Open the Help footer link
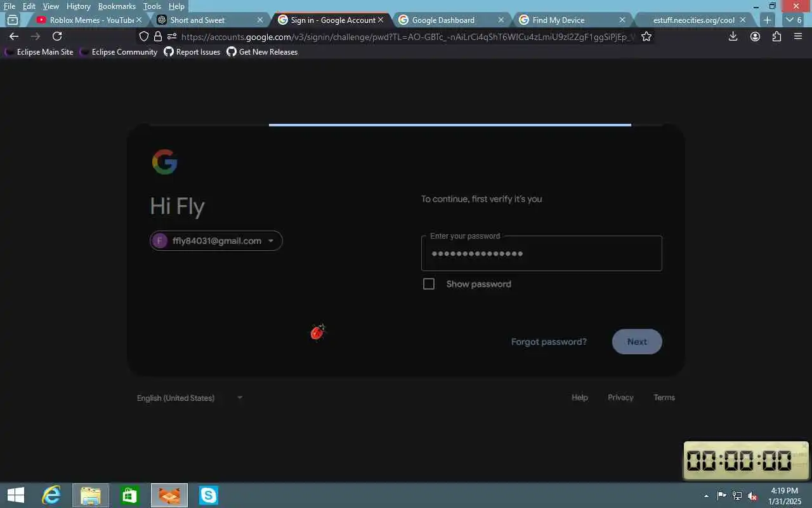This screenshot has height=508, width=812. pos(580,398)
